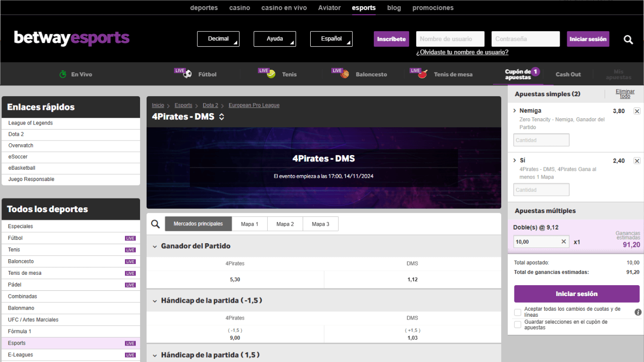644x362 pixels.
Task: Click Cantidad field under Nemiga
Action: pyautogui.click(x=541, y=140)
